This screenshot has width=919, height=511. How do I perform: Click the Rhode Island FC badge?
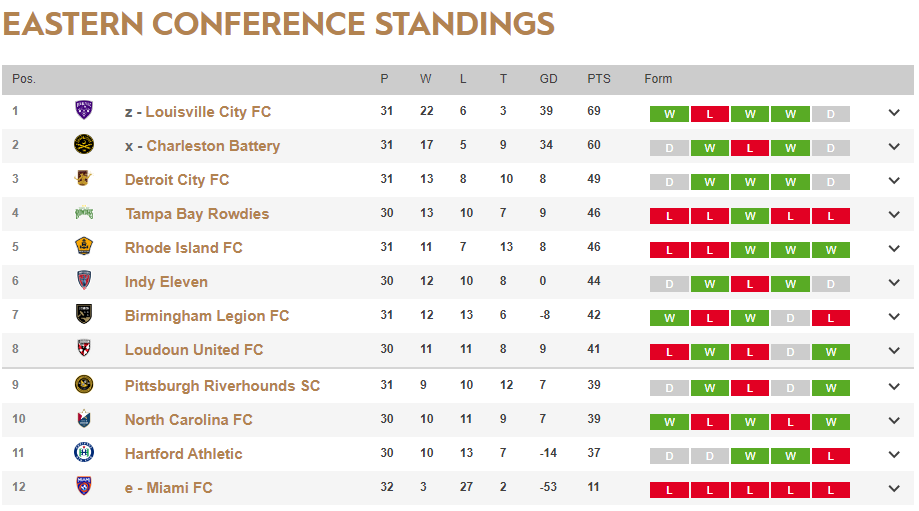[x=84, y=247]
